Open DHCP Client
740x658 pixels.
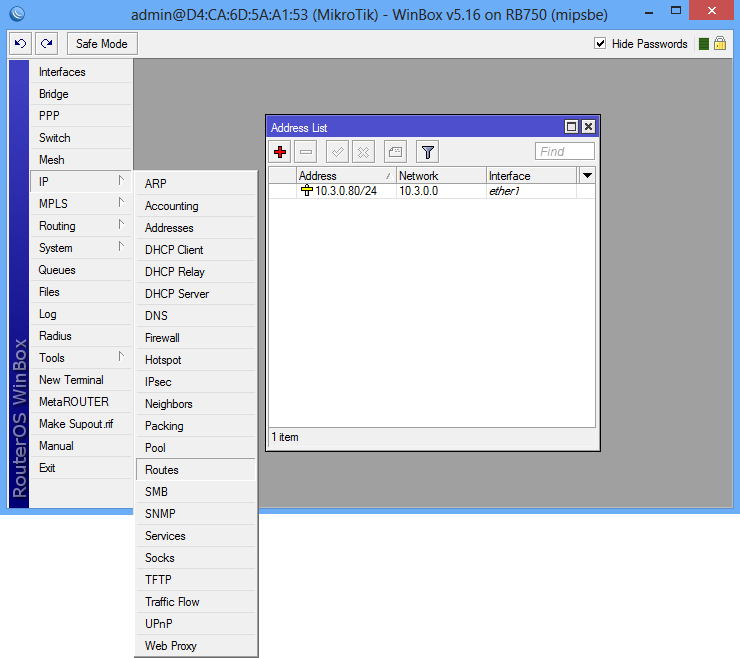(x=196, y=250)
